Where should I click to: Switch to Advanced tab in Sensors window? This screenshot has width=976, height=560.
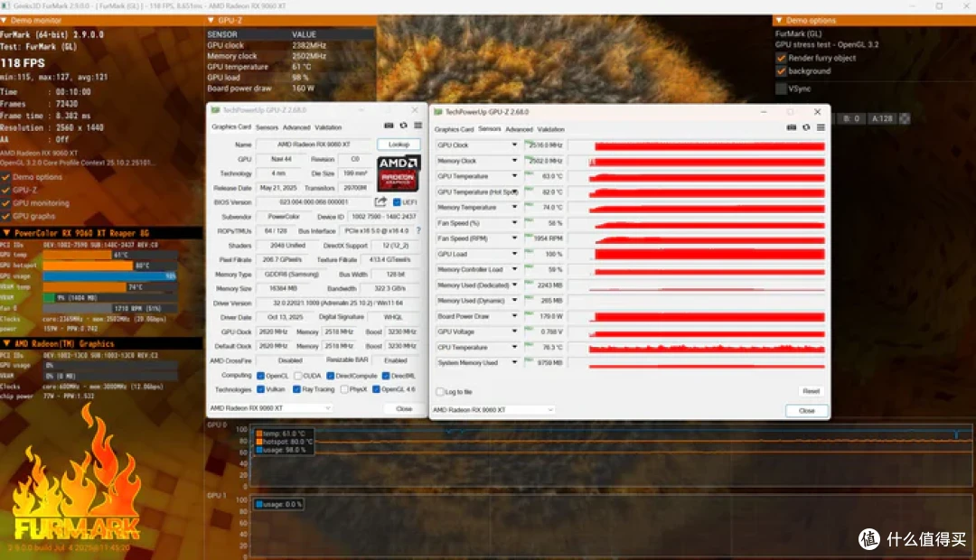(519, 129)
